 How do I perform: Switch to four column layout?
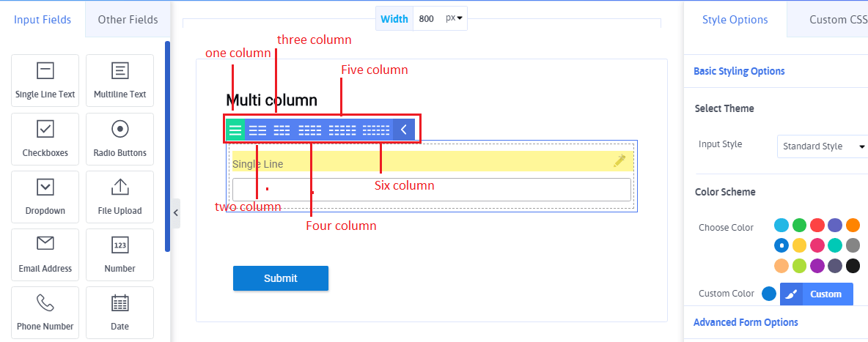click(x=309, y=130)
